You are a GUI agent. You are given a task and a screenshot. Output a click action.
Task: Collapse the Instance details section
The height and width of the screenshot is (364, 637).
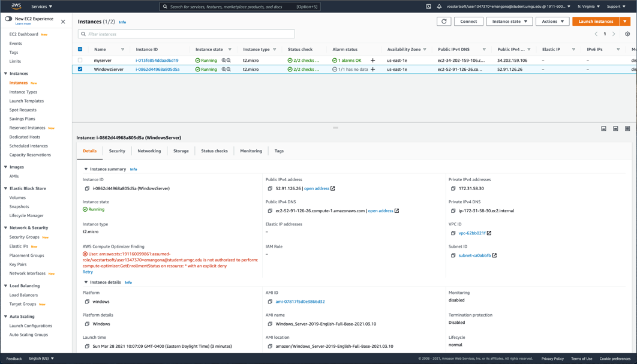pyautogui.click(x=86, y=282)
